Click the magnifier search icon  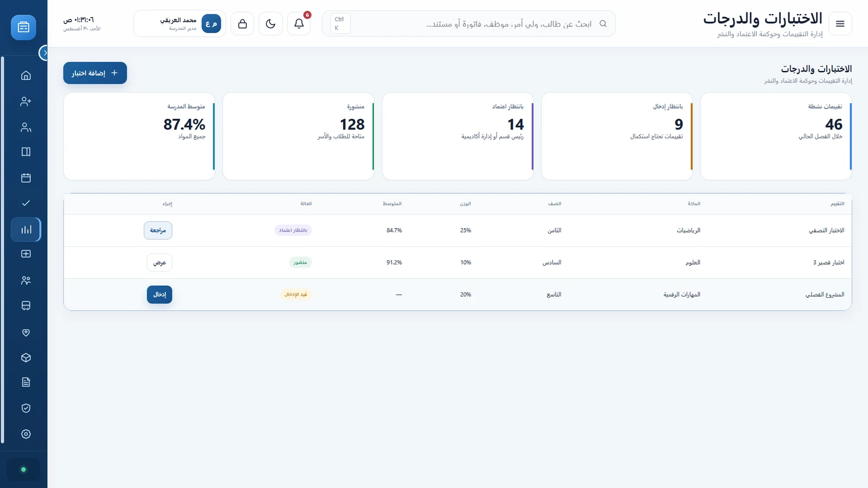(603, 24)
